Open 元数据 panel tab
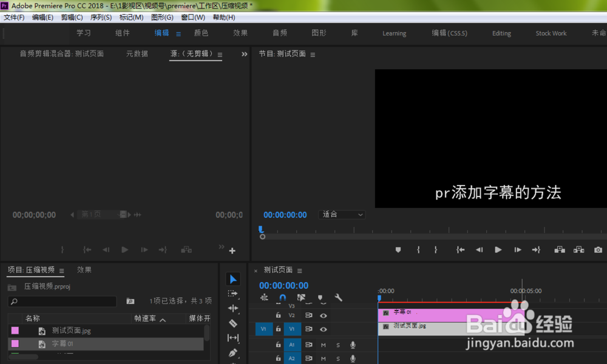This screenshot has height=364, width=607. tap(137, 54)
